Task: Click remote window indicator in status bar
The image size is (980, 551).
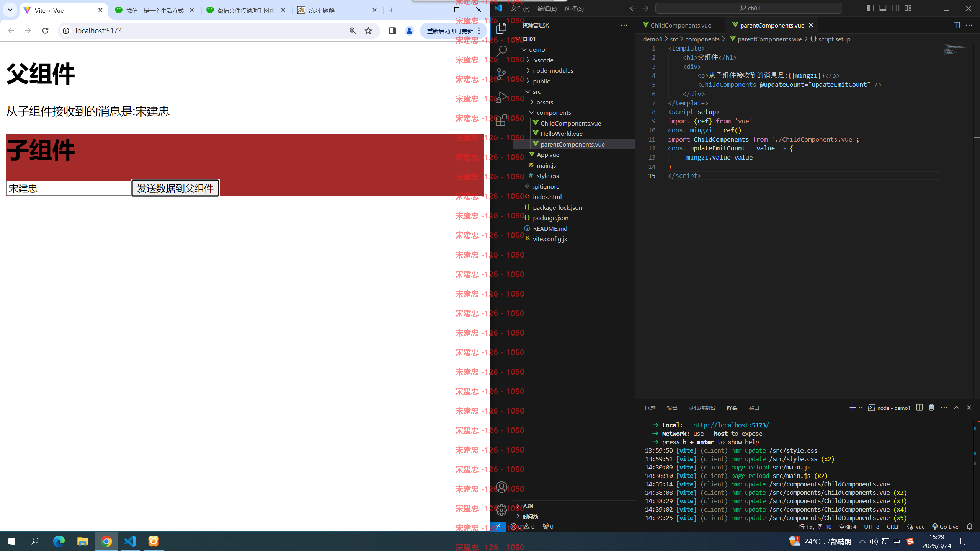Action: (x=498, y=527)
